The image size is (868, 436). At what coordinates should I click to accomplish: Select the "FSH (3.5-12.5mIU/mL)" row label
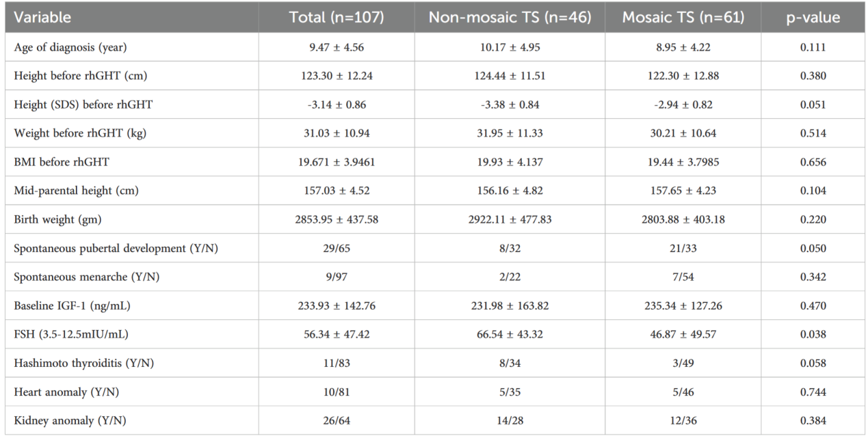(x=70, y=334)
